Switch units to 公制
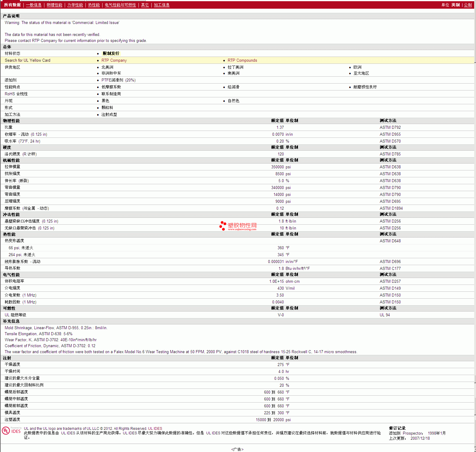The image size is (476, 452). pos(468,5)
